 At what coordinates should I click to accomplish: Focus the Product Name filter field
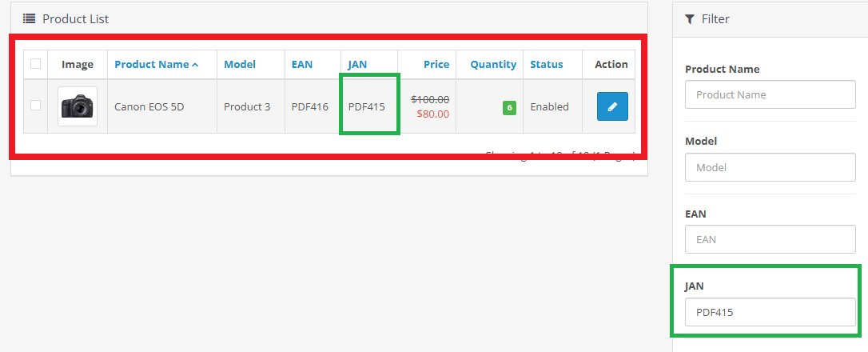pos(770,94)
